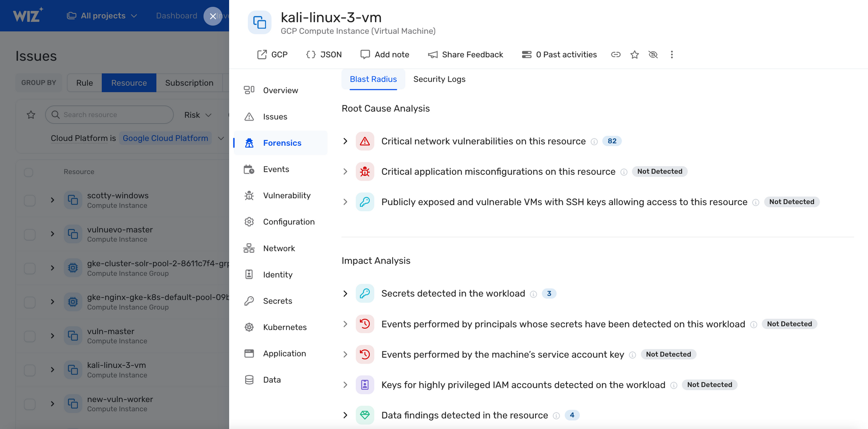
Task: Show 0 Past activities
Action: tap(559, 55)
